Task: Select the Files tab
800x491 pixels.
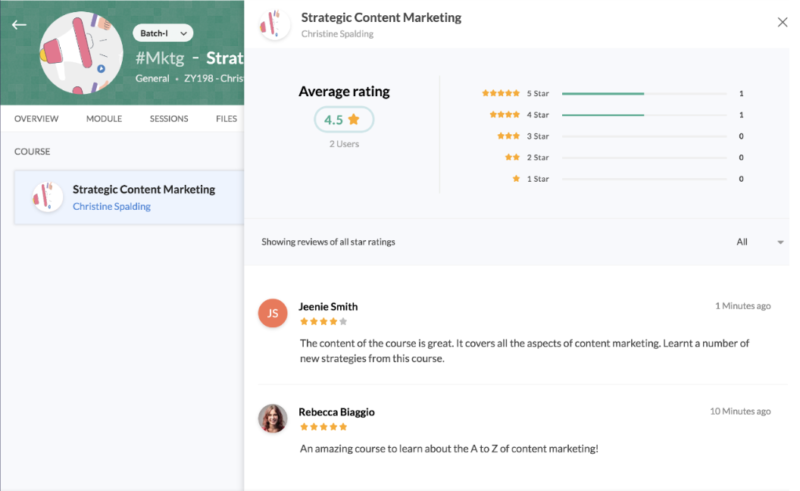Action: click(226, 119)
